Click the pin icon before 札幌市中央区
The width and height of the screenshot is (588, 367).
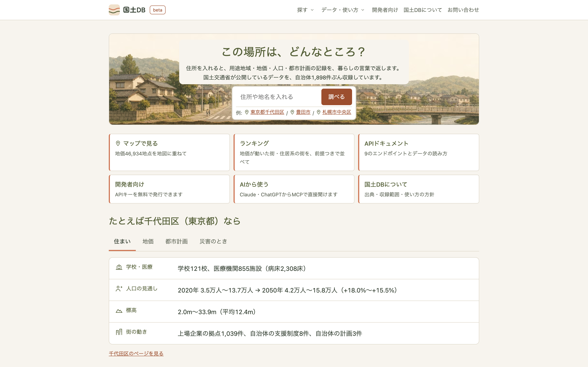319,112
